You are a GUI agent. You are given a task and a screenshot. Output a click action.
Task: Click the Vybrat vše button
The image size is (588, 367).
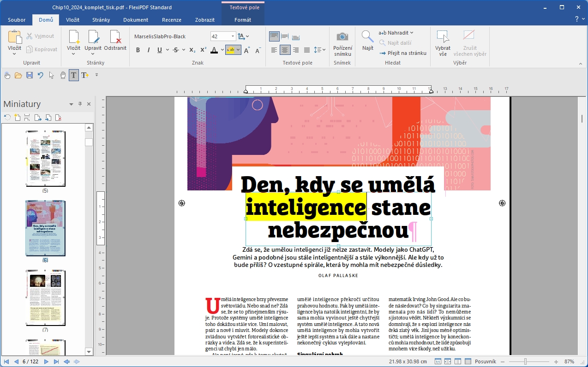(x=443, y=42)
